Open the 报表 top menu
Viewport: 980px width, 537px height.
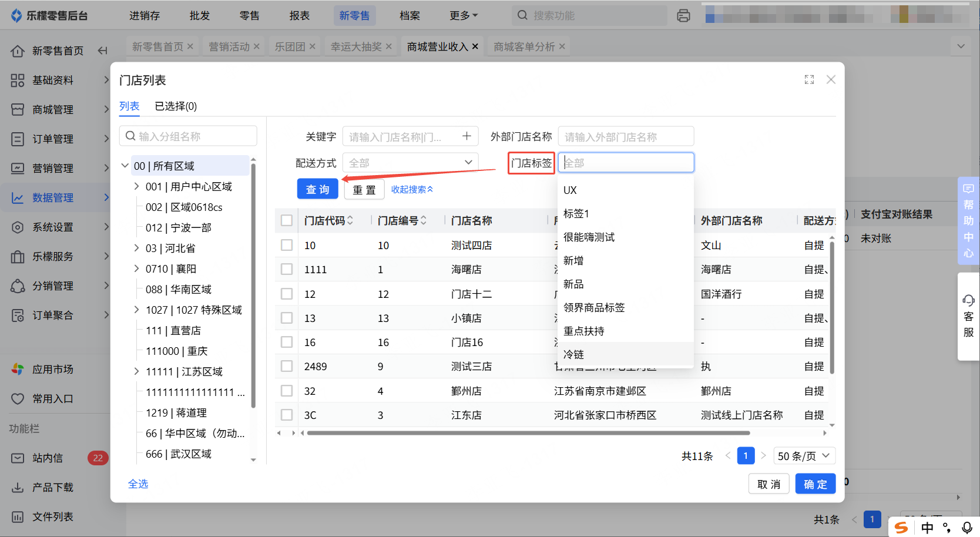(x=299, y=16)
